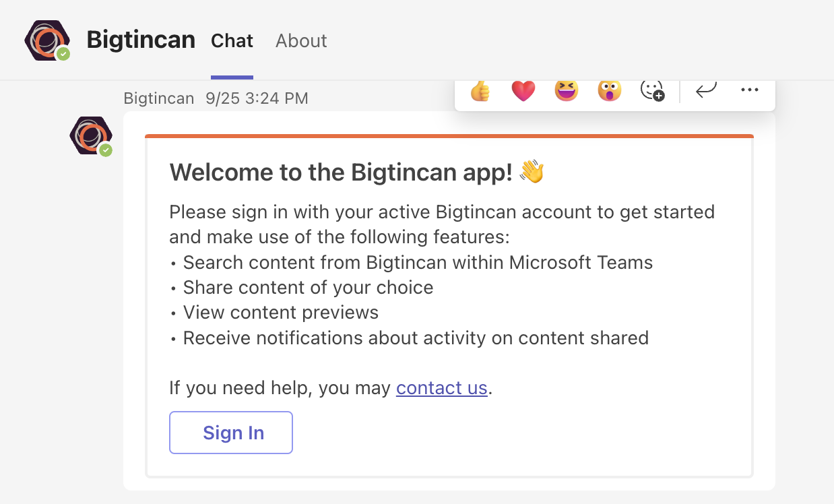
Task: Open more options ellipsis menu
Action: (x=750, y=90)
